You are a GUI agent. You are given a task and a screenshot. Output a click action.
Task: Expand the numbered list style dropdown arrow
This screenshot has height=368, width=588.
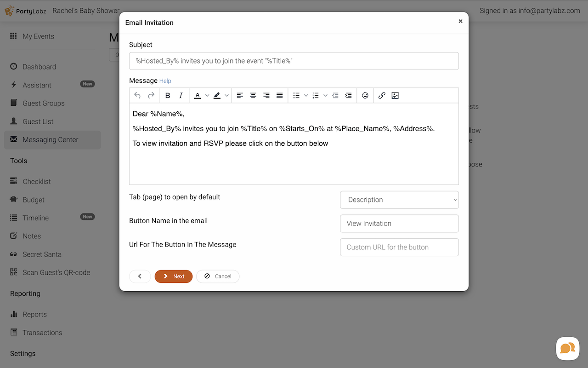point(326,96)
